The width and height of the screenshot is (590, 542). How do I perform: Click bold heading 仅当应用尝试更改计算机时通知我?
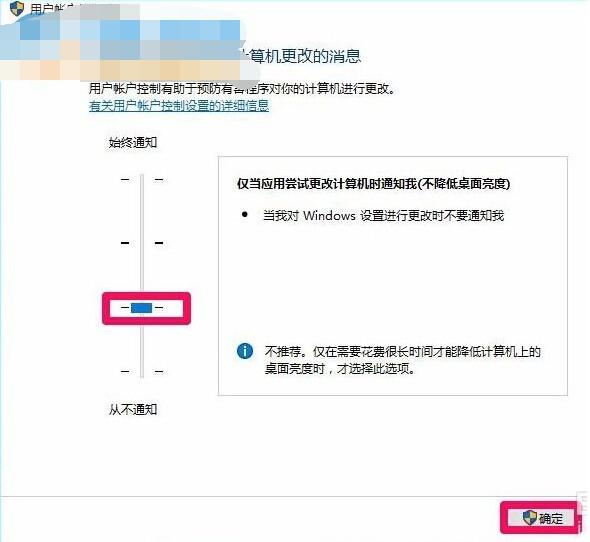tap(373, 184)
